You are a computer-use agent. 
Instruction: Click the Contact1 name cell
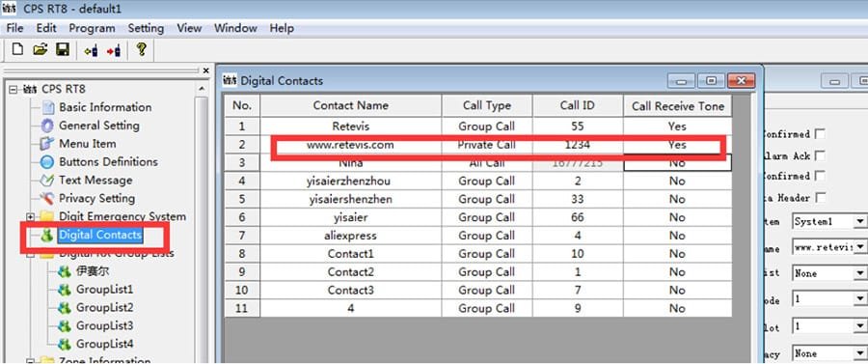[351, 254]
